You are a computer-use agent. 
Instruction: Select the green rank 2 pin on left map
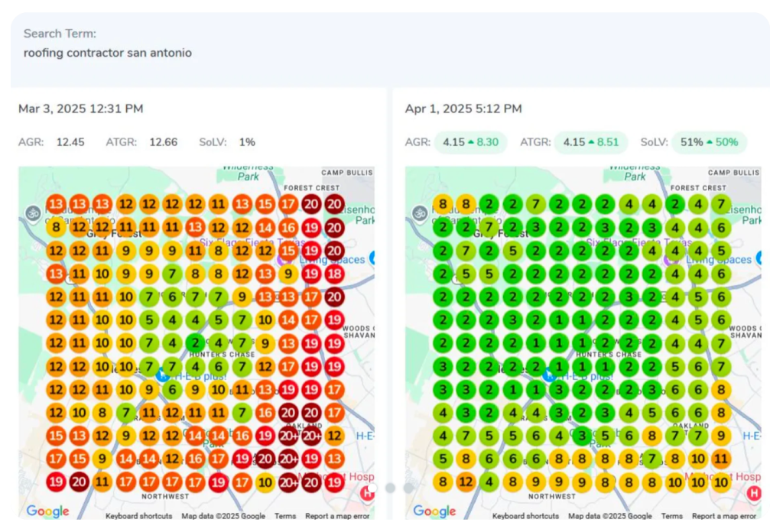(195, 343)
